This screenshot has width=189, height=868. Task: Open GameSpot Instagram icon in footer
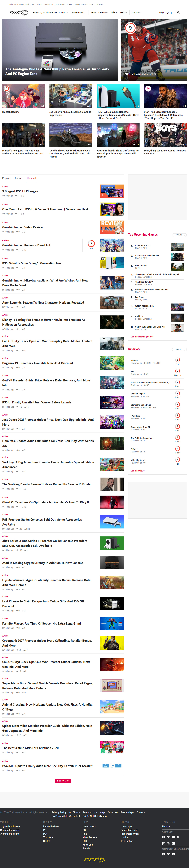[x=178, y=837]
